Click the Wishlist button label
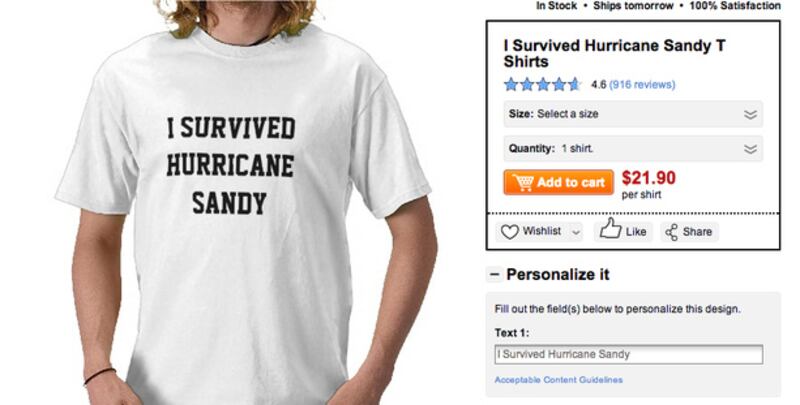 click(542, 232)
